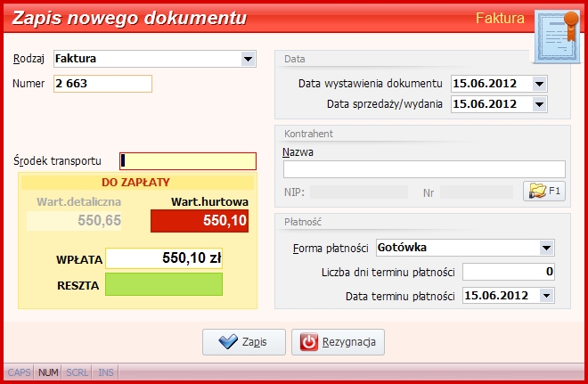Toggle the SCRL status bar indicator
This screenshot has height=384, width=588.
pyautogui.click(x=77, y=372)
